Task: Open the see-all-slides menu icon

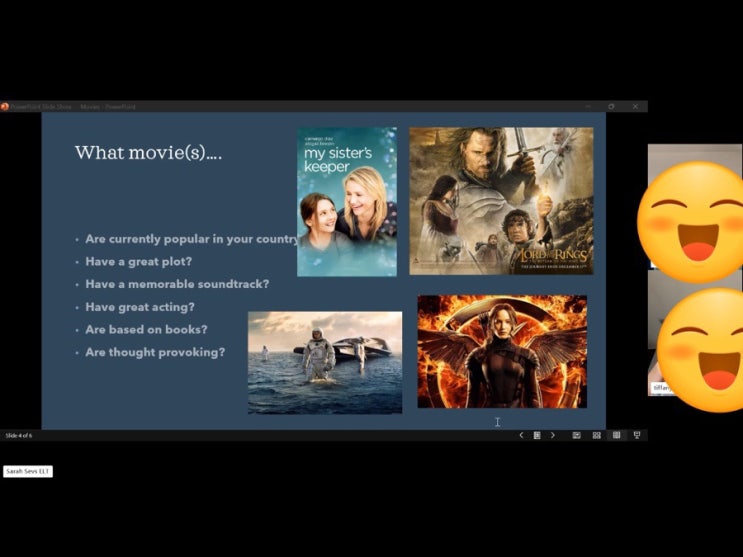Action: coord(537,435)
